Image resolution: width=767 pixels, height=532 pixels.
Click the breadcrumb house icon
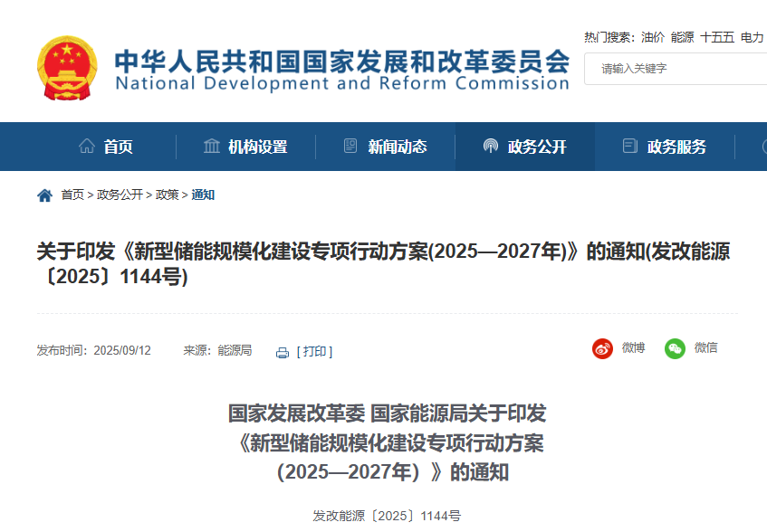click(44, 195)
